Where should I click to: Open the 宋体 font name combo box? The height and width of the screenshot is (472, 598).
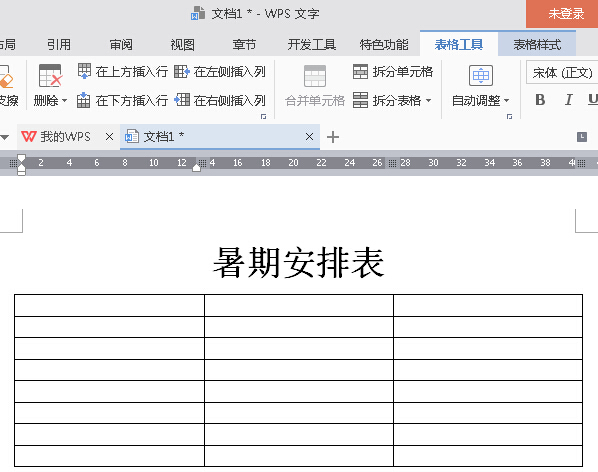(562, 72)
